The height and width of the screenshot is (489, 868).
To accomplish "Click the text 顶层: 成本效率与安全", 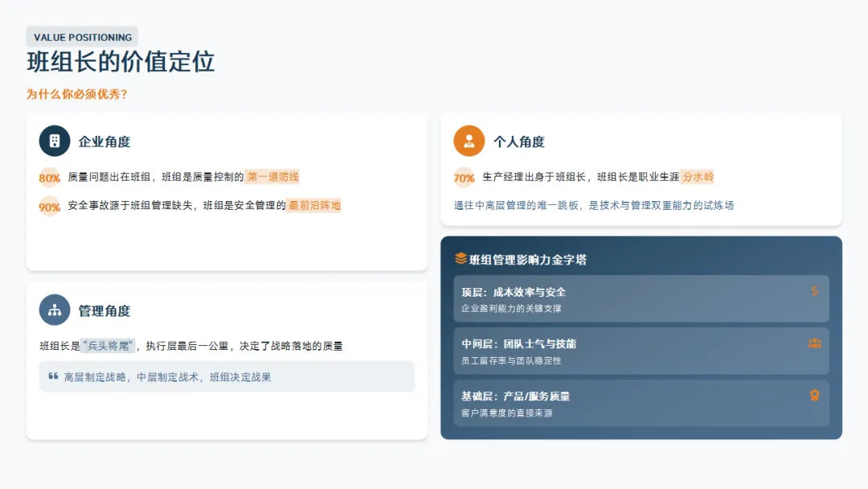I will 513,292.
